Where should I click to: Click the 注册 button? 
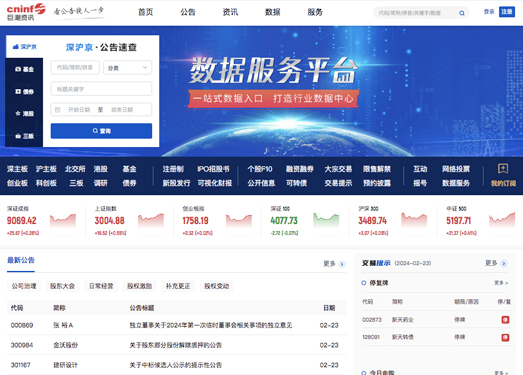point(507,12)
